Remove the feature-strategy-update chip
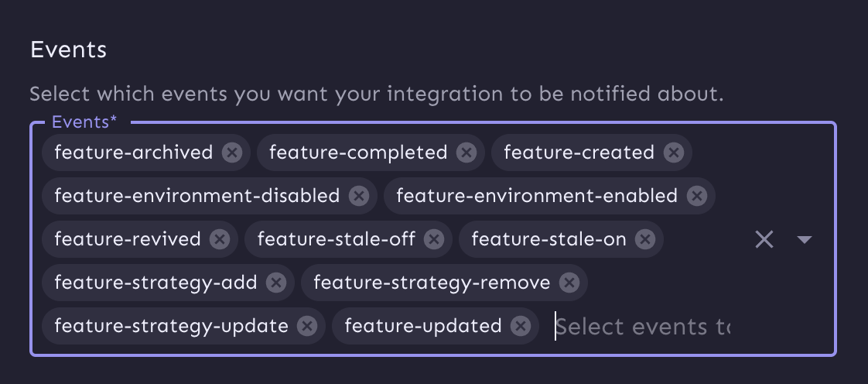Screen dimensions: 868x384 (307, 326)
